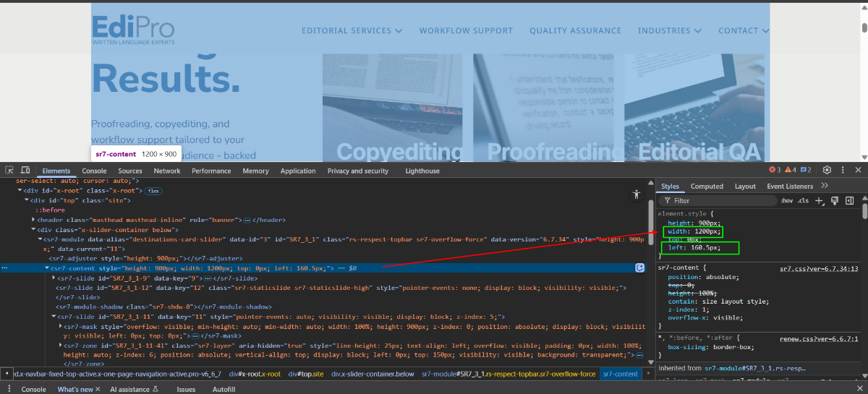Collapse the div#top site node
The width and height of the screenshot is (868, 394).
(26, 200)
